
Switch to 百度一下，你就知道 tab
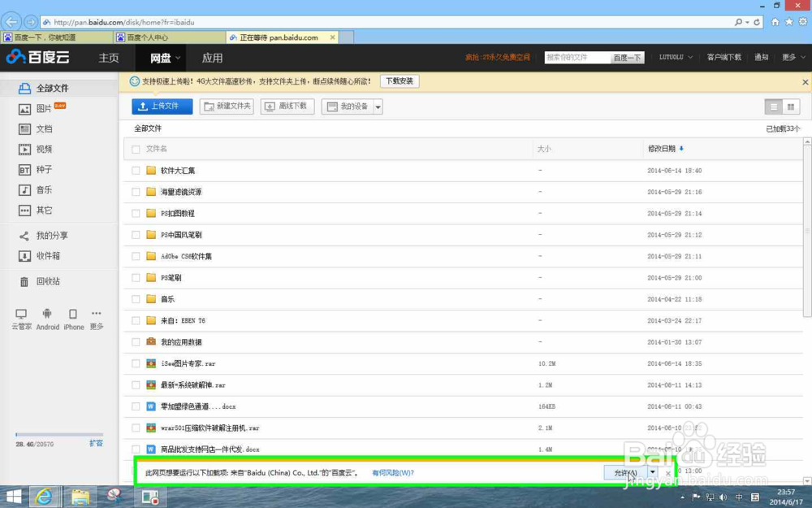pyautogui.click(x=57, y=37)
